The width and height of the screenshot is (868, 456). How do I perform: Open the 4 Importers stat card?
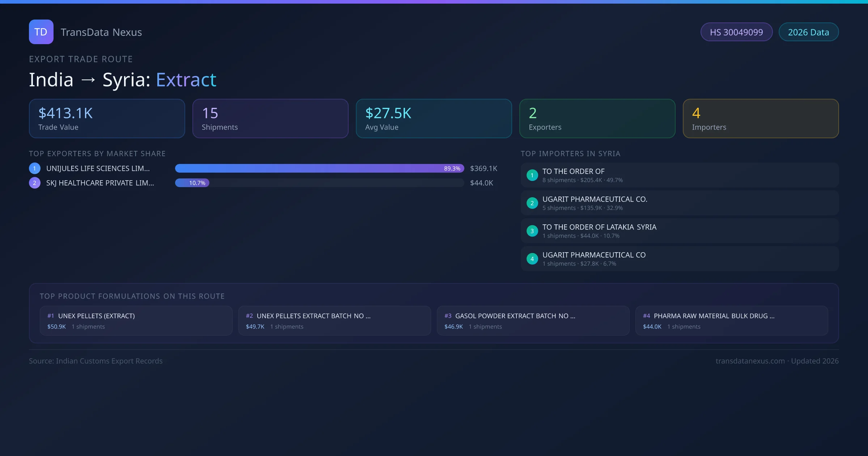[761, 118]
